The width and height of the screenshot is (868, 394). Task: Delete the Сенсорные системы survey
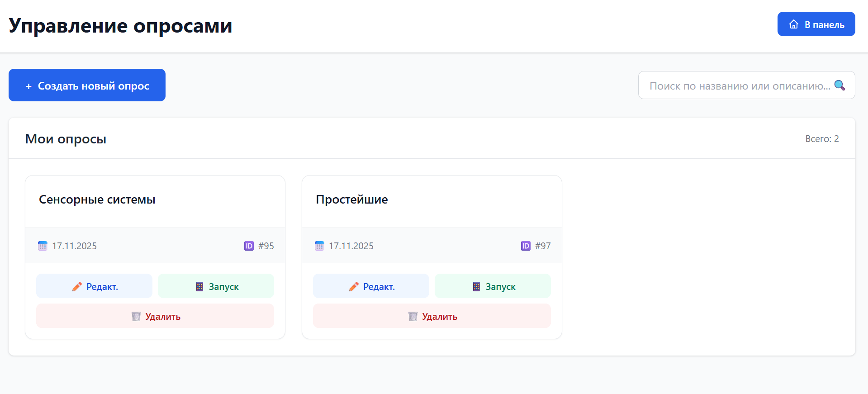click(x=155, y=316)
